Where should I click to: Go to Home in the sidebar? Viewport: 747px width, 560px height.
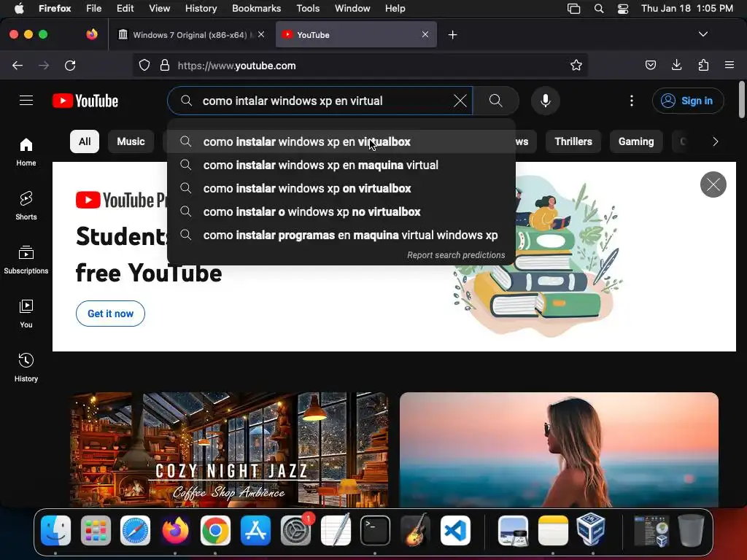coord(26,152)
